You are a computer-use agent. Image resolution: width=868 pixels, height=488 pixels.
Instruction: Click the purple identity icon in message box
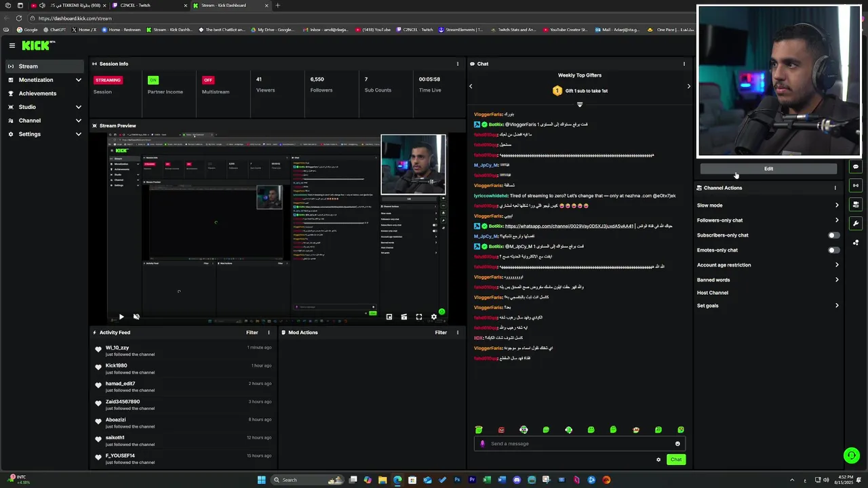pyautogui.click(x=483, y=444)
